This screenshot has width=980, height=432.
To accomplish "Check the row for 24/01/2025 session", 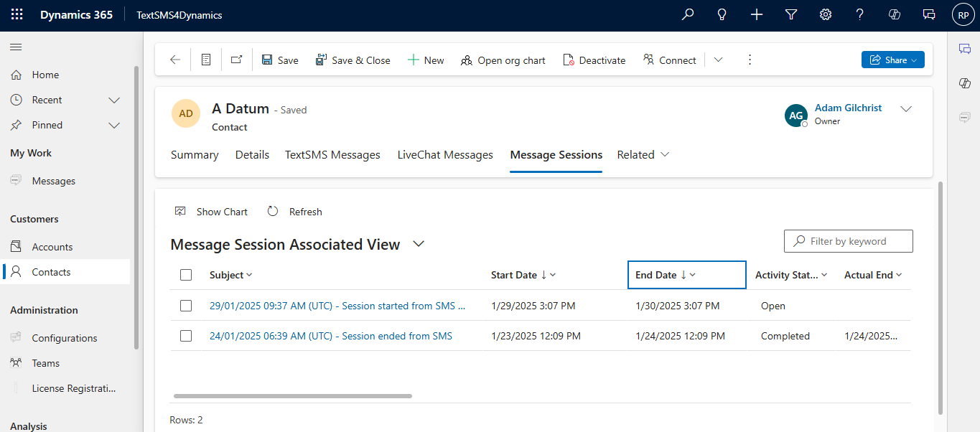I will click(x=186, y=336).
